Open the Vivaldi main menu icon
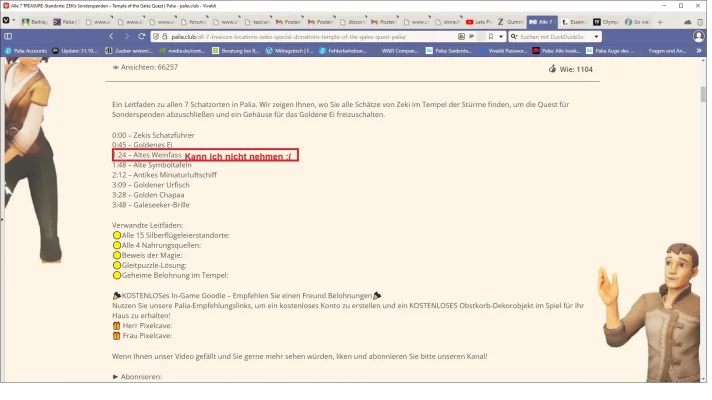Viewport: 712px width, 400px height. click(x=6, y=21)
